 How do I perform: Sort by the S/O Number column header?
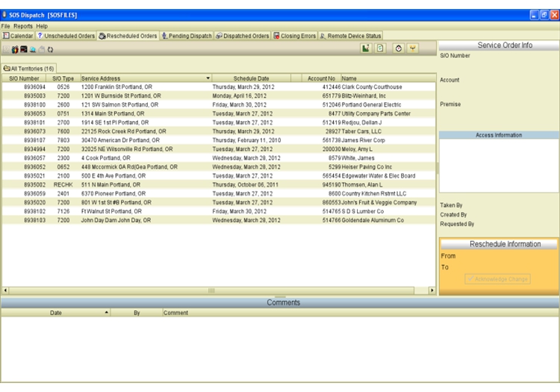pos(24,78)
